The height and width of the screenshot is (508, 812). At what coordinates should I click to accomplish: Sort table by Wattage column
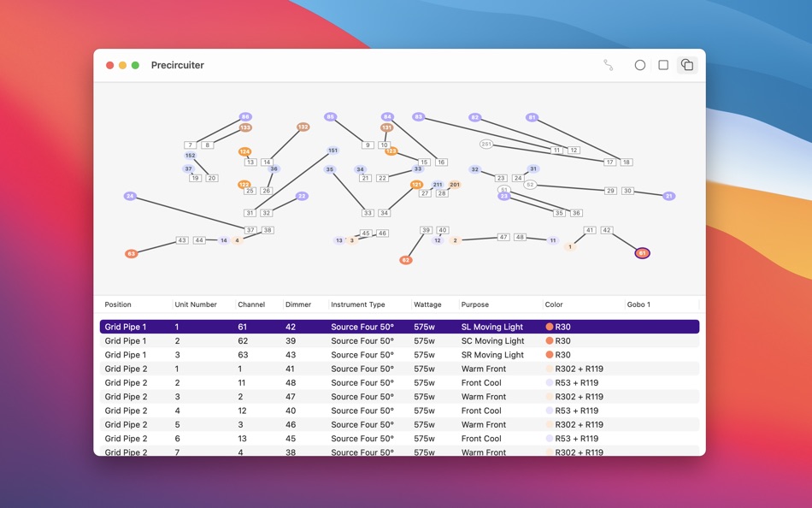pyautogui.click(x=427, y=304)
